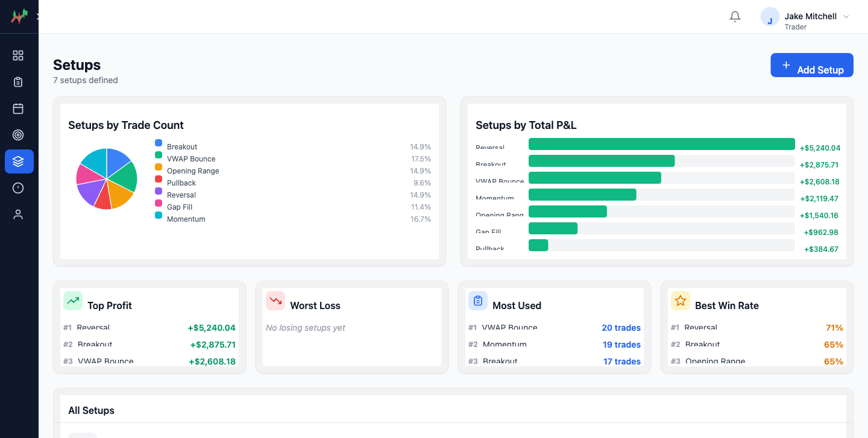Click the Add Setup button
Image resolution: width=868 pixels, height=438 pixels.
click(x=812, y=65)
